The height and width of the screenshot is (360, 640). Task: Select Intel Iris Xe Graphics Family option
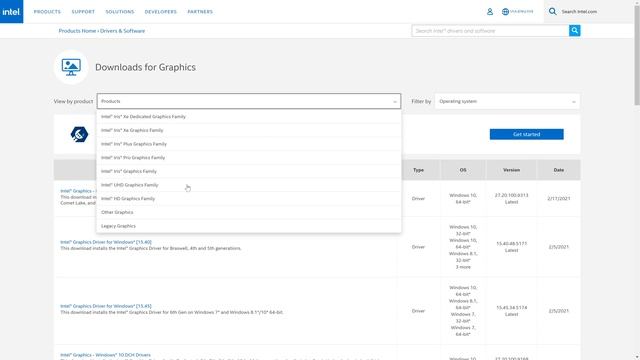point(249,130)
